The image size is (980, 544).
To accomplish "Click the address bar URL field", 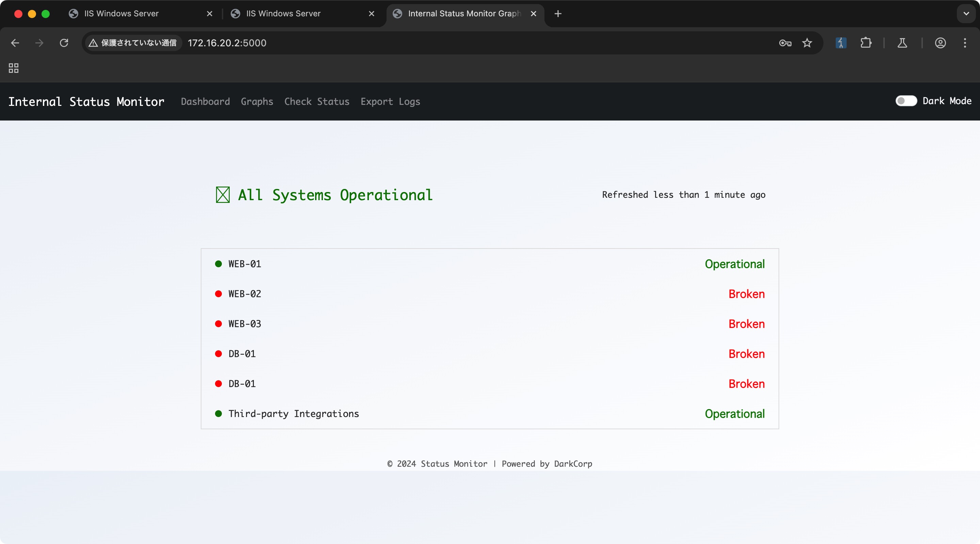I will pyautogui.click(x=457, y=43).
